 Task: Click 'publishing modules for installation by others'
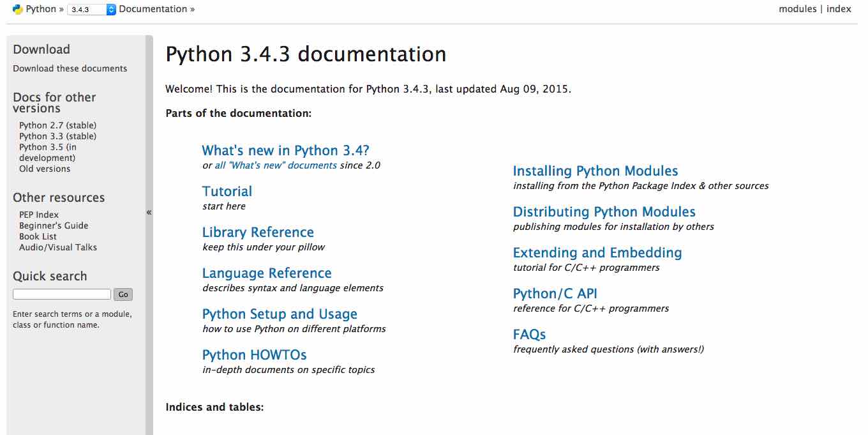[x=613, y=227]
